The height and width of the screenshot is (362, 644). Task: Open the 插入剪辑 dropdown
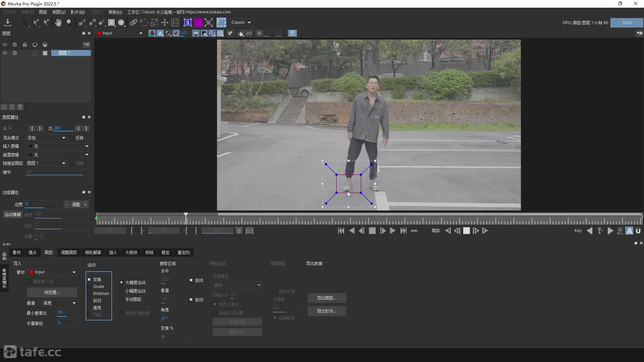(58, 146)
